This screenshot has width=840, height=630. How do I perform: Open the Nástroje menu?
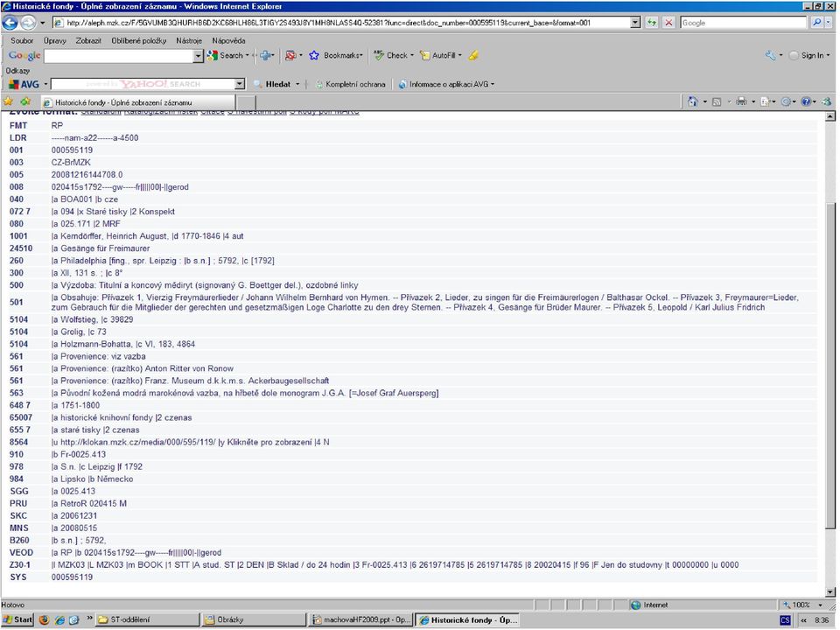[x=189, y=41]
